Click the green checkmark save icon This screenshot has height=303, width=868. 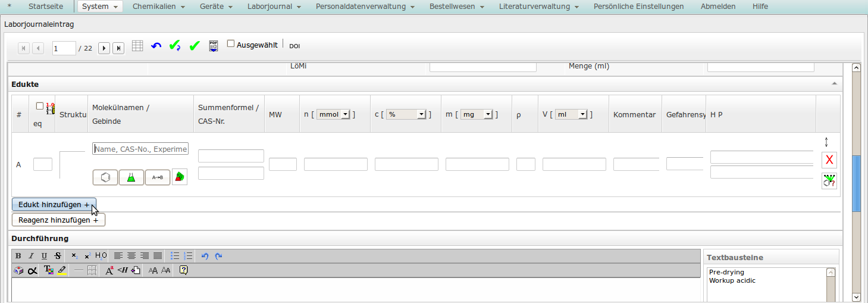pyautogui.click(x=195, y=46)
